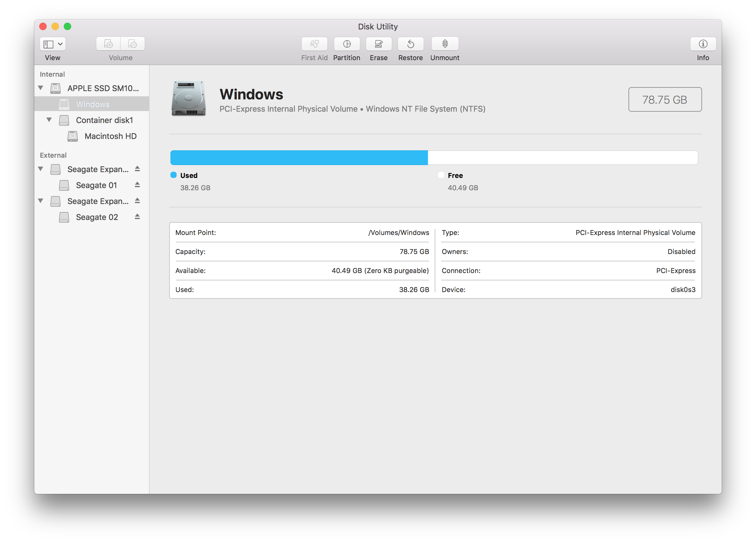Collapse the Container disk1 tree
Image resolution: width=756 pixels, height=543 pixels.
[49, 120]
